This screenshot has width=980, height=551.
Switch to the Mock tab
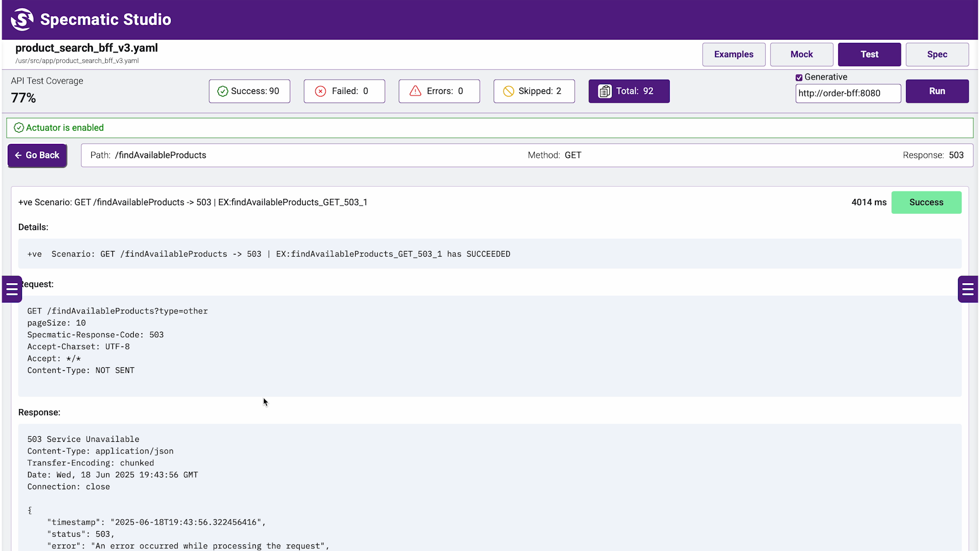[801, 55]
